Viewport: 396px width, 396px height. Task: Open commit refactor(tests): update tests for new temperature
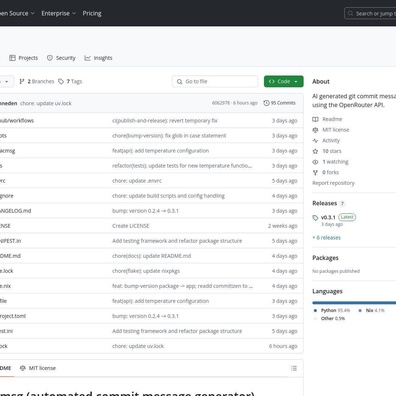(182, 166)
